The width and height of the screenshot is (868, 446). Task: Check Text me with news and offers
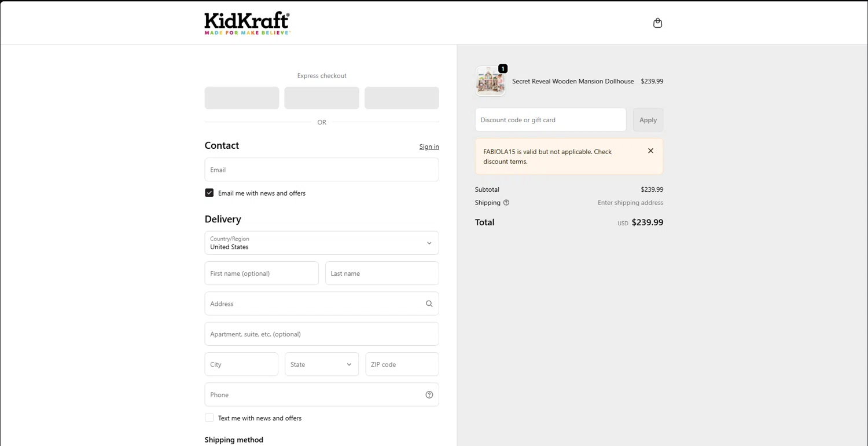click(x=209, y=418)
